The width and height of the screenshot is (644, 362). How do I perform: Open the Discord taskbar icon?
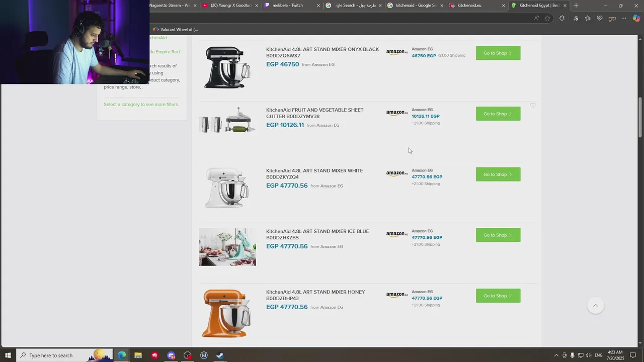point(171,355)
